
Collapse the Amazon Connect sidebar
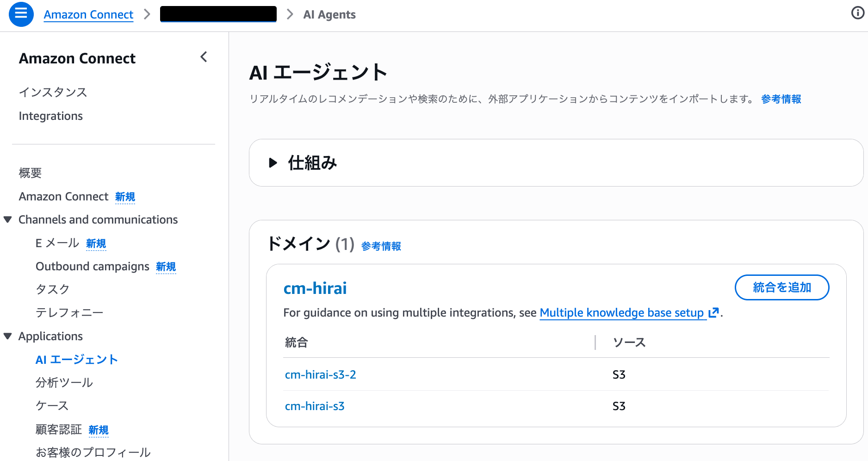click(x=204, y=57)
